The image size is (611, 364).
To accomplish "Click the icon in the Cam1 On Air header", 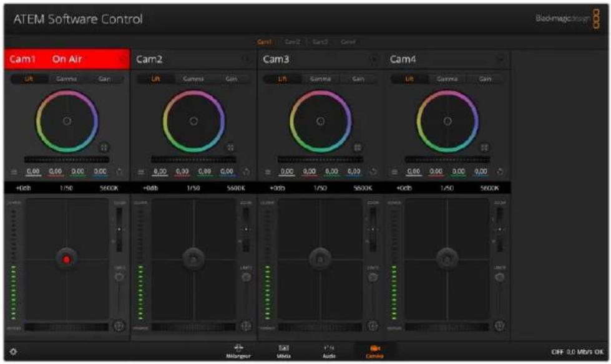I will click(121, 59).
